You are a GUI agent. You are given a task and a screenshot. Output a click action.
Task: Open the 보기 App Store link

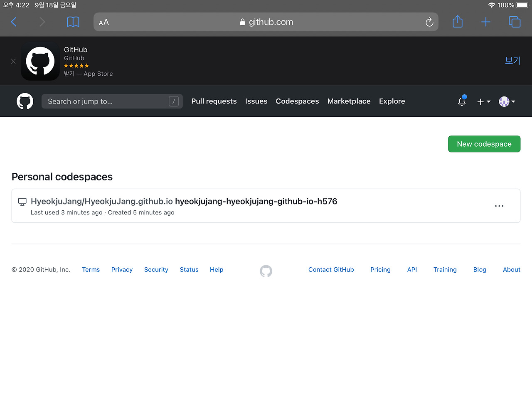(x=512, y=61)
